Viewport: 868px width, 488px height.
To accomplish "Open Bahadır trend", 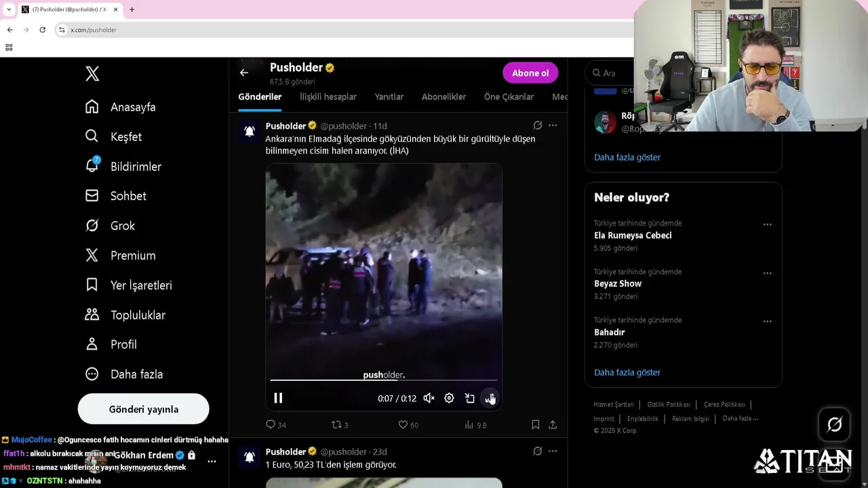I will coord(610,332).
